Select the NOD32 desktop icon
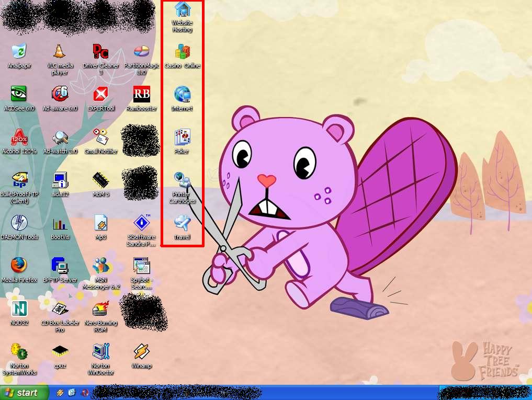Screen dimensions: 532x400 pos(19,308)
